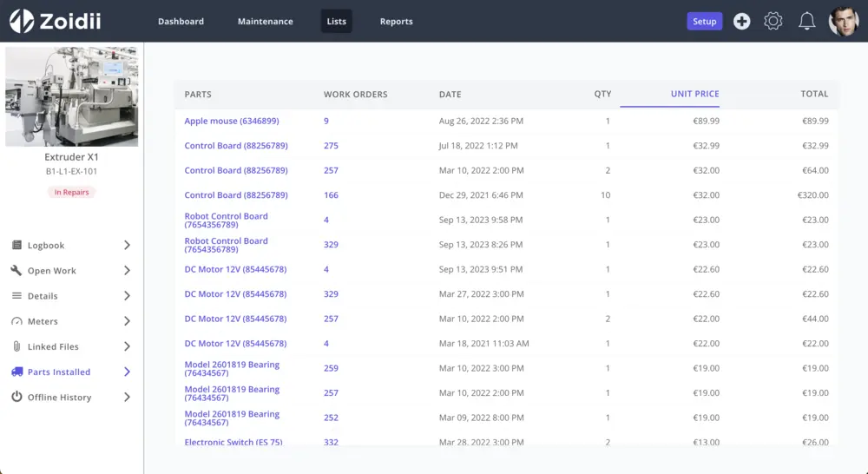Sort by the Parts column header
Viewport: 868px width, 474px height.
click(198, 94)
